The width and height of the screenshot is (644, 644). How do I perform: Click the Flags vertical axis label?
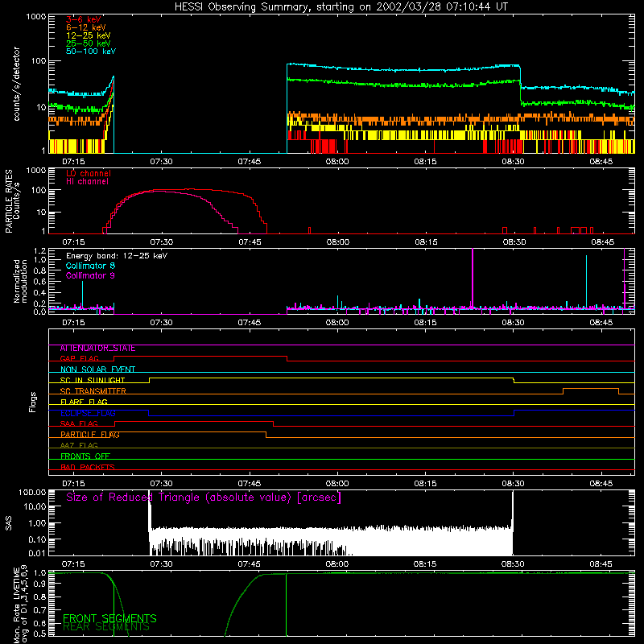(x=33, y=402)
